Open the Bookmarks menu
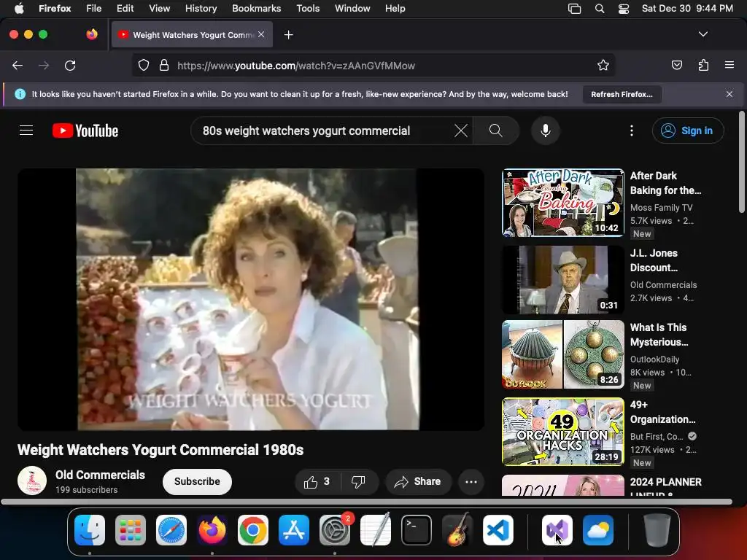 (x=256, y=9)
